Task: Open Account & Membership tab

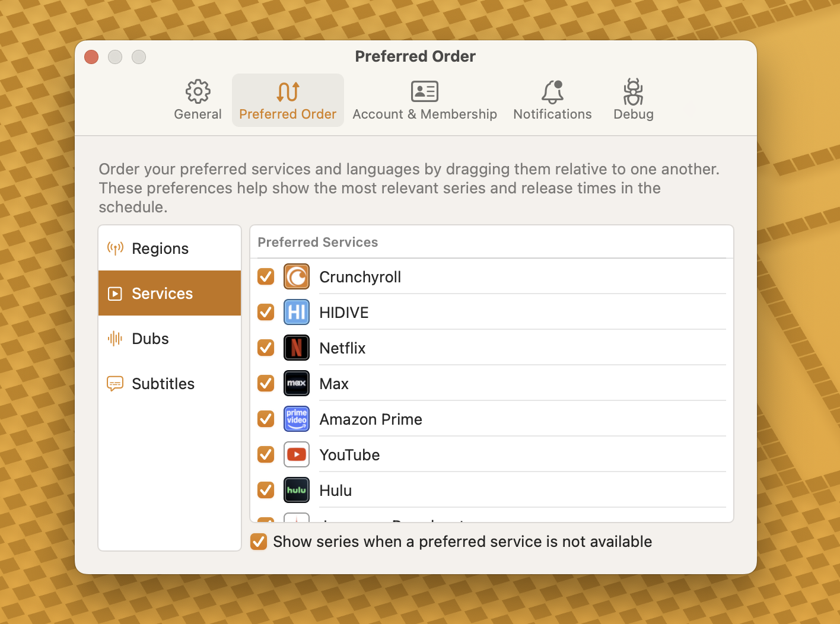Action: click(425, 100)
